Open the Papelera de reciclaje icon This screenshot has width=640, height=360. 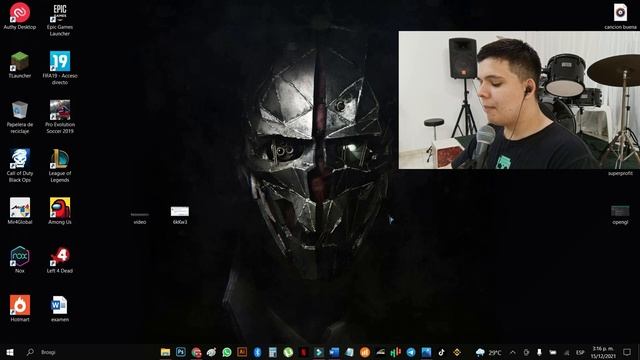[x=20, y=117]
